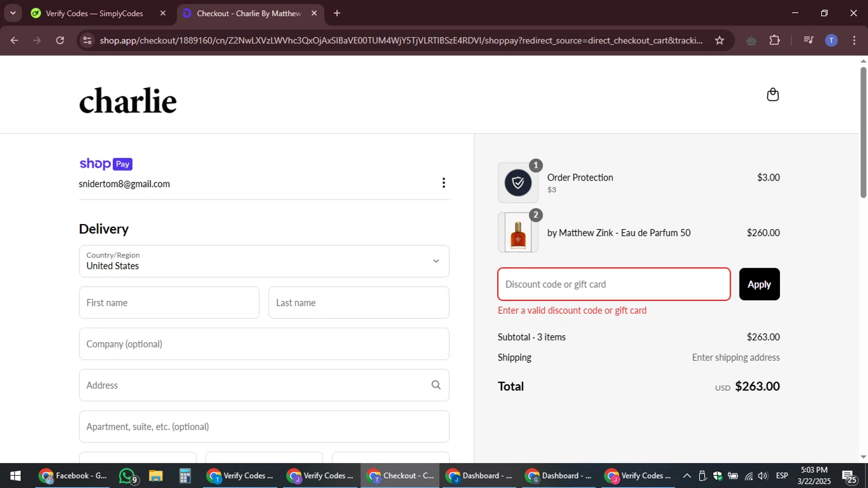Image resolution: width=868 pixels, height=488 pixels.
Task: Focus the First name field
Action: pos(169,303)
